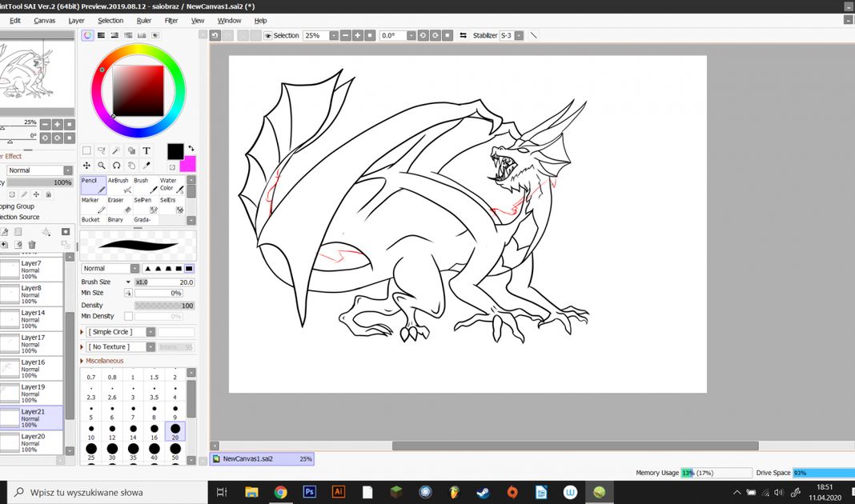Image resolution: width=855 pixels, height=504 pixels.
Task: Select the Eraser tool
Action: pos(119,205)
